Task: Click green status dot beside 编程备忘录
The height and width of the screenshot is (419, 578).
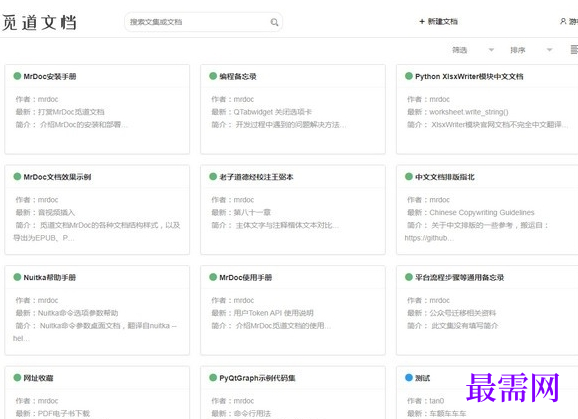Action: pyautogui.click(x=213, y=76)
